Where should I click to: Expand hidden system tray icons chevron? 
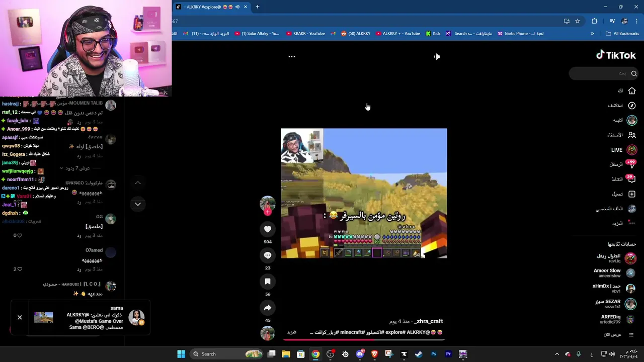coord(557,354)
